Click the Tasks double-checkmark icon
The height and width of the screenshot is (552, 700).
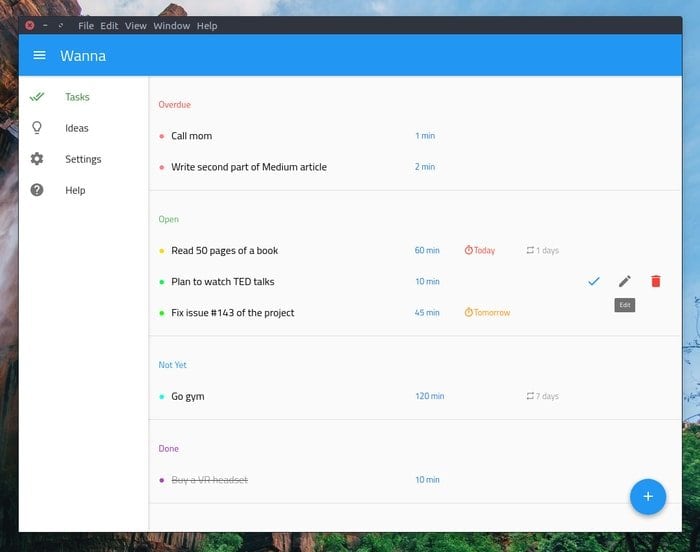tap(37, 96)
